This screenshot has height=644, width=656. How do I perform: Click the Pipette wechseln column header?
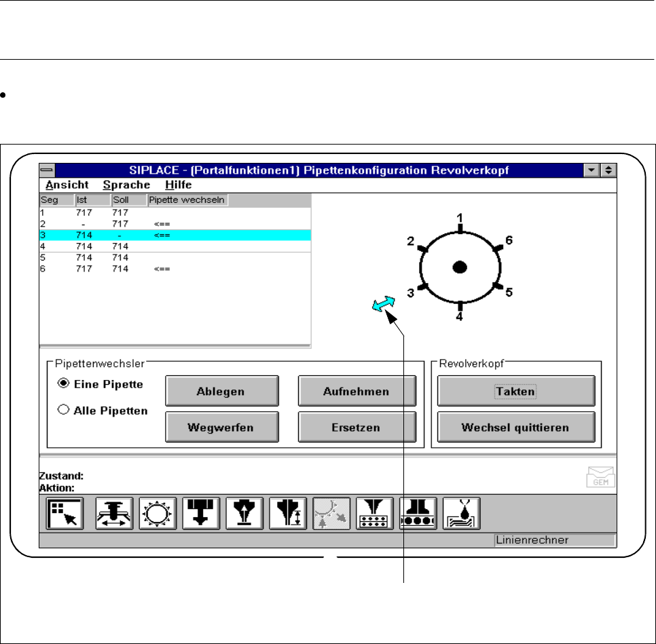[188, 200]
